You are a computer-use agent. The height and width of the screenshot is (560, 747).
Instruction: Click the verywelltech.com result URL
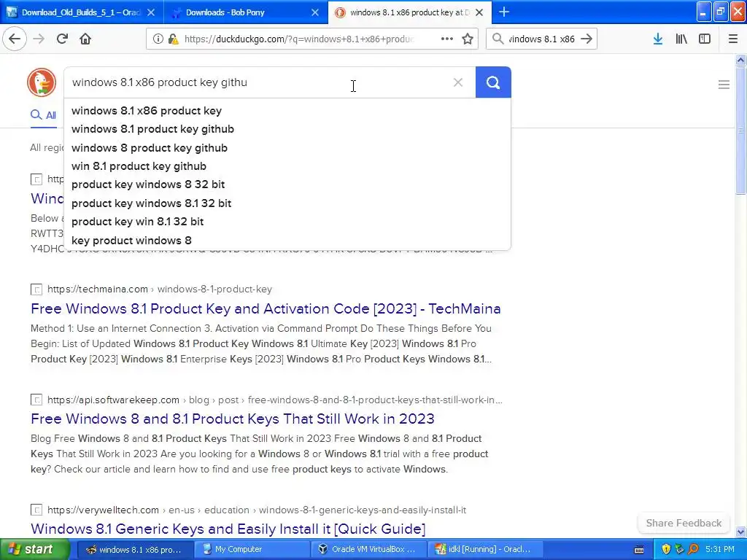point(256,510)
